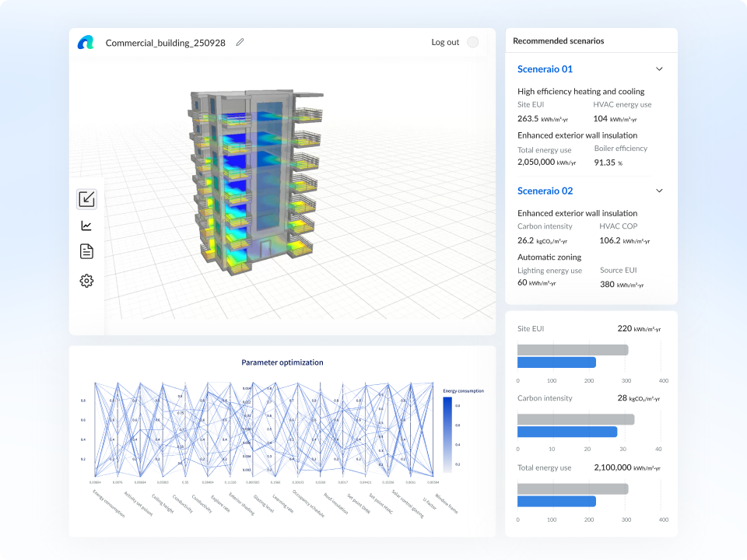Click the gray Total energy use bar
This screenshot has height=560, width=747.
[572, 489]
